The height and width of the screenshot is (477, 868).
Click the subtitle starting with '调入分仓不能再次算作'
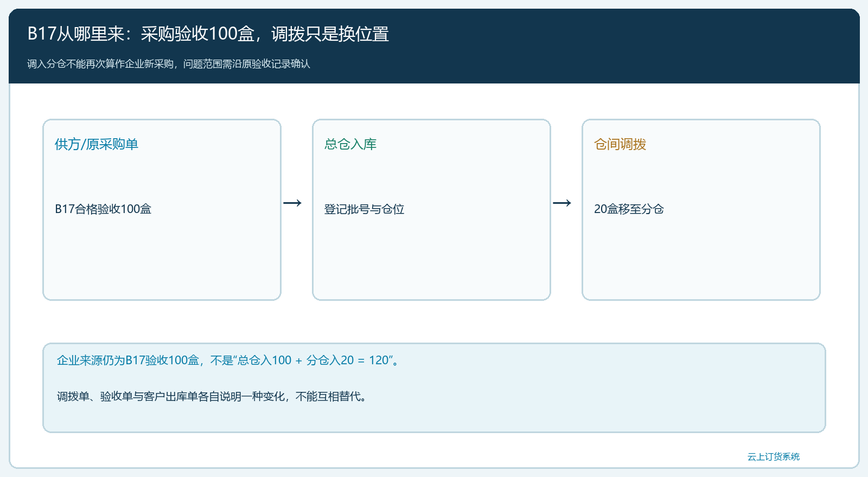[169, 64]
